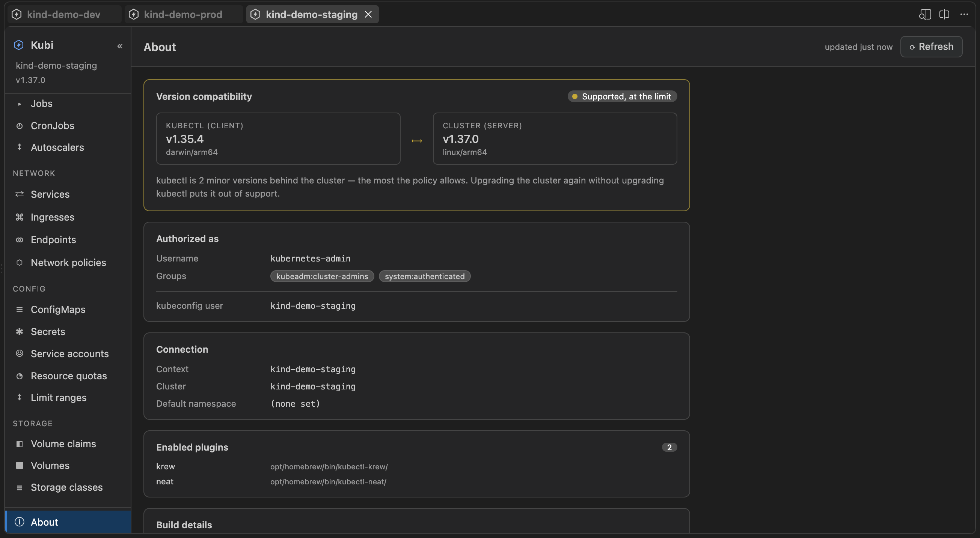980x538 pixels.
Task: Switch to the kind-demo-dev tab
Action: pos(64,15)
